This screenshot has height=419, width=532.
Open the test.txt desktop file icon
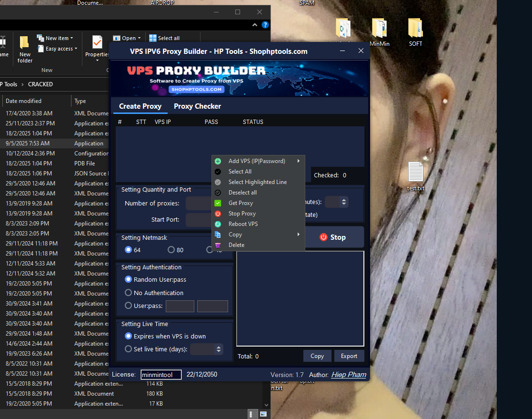click(415, 174)
